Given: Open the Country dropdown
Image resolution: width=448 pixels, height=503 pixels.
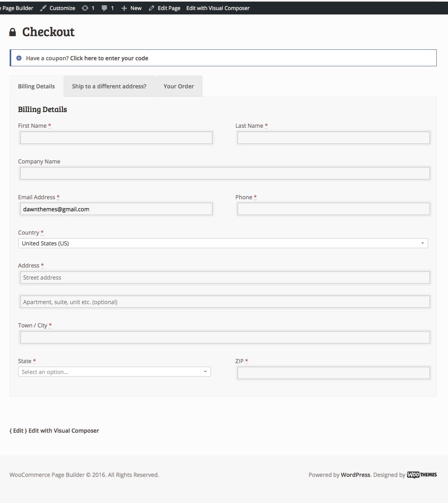Looking at the screenshot, I should [223, 243].
